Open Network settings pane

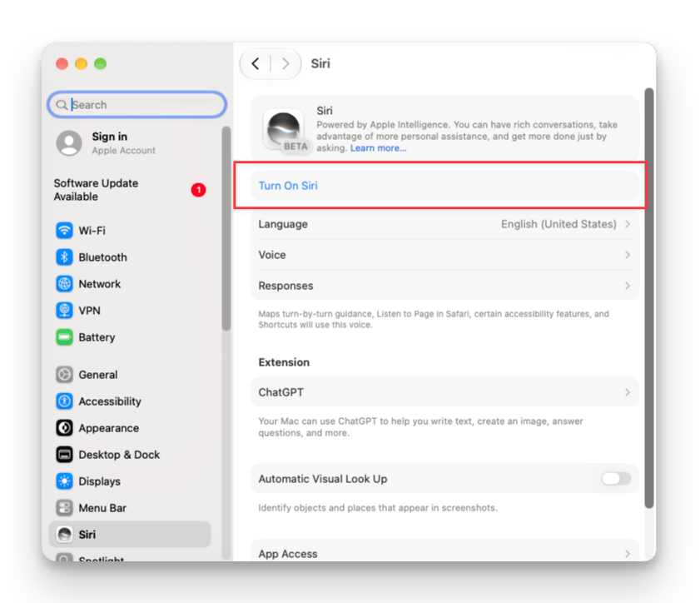pos(130,284)
